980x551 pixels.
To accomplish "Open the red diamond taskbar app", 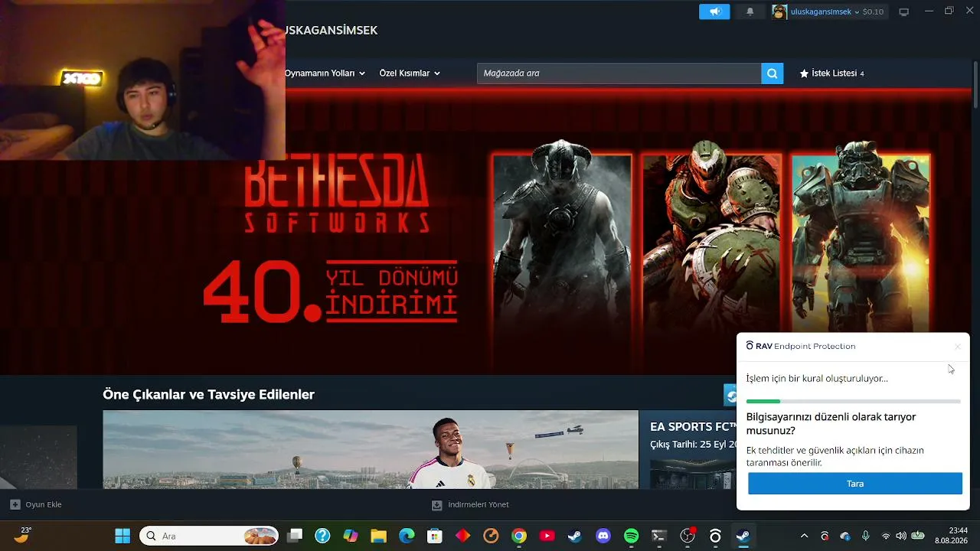I will (x=462, y=536).
